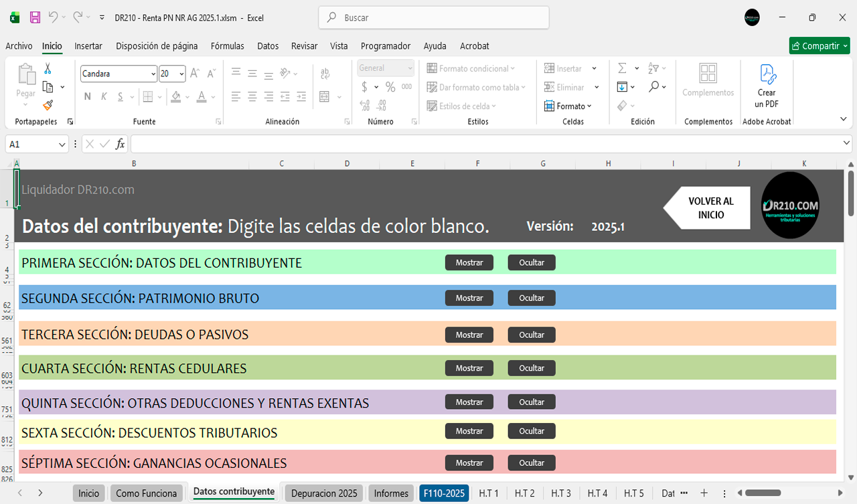The height and width of the screenshot is (504, 857).
Task: Open the Candara font name dropdown
Action: [153, 74]
